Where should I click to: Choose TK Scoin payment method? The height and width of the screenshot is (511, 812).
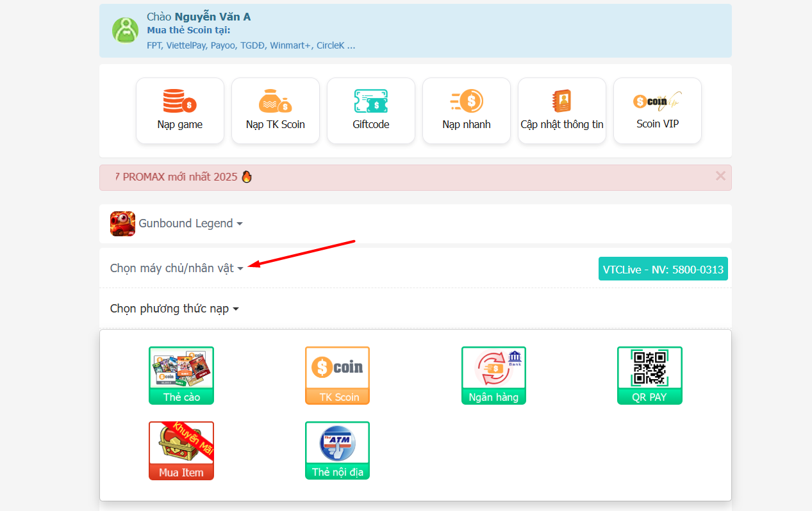click(338, 375)
